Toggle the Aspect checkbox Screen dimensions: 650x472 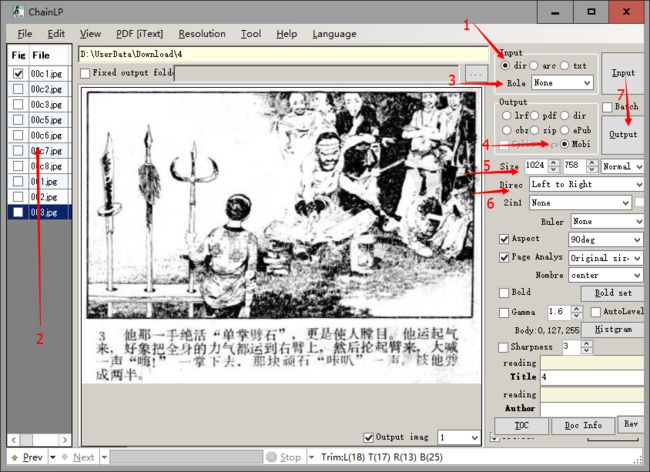(x=504, y=239)
